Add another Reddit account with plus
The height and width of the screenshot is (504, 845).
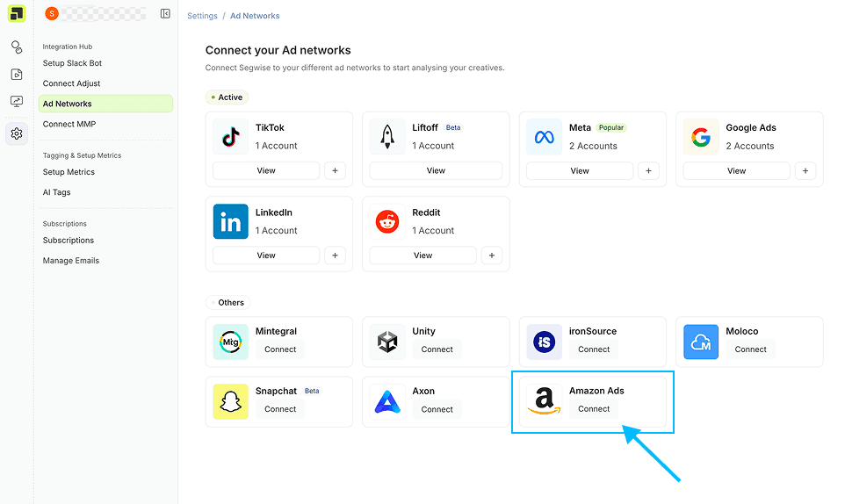[x=492, y=256]
